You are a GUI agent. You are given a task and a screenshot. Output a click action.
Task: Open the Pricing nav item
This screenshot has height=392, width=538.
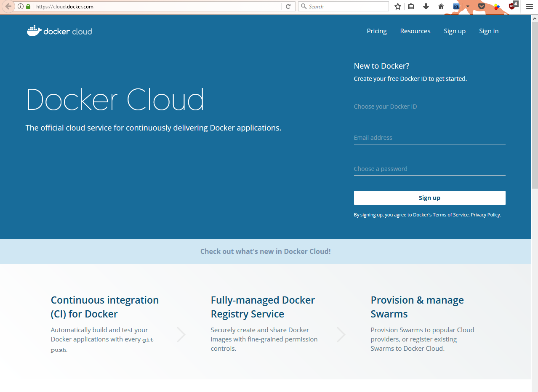point(377,31)
